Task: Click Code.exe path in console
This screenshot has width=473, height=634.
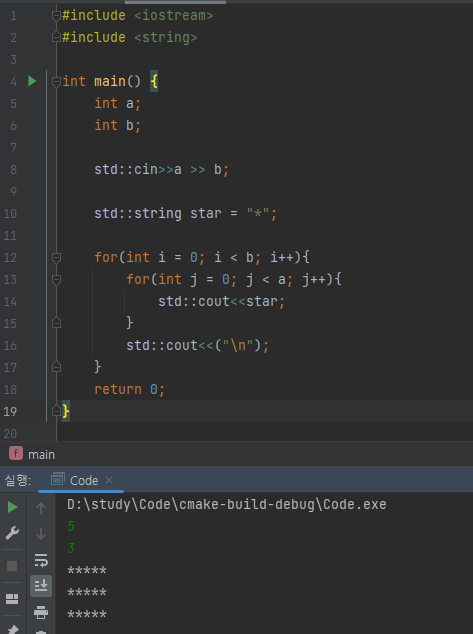Action: (x=227, y=505)
